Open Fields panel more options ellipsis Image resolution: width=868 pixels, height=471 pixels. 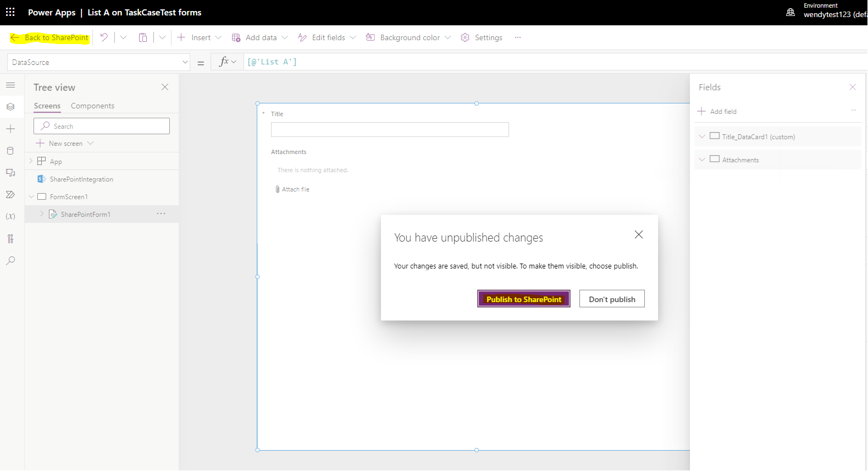pos(854,110)
